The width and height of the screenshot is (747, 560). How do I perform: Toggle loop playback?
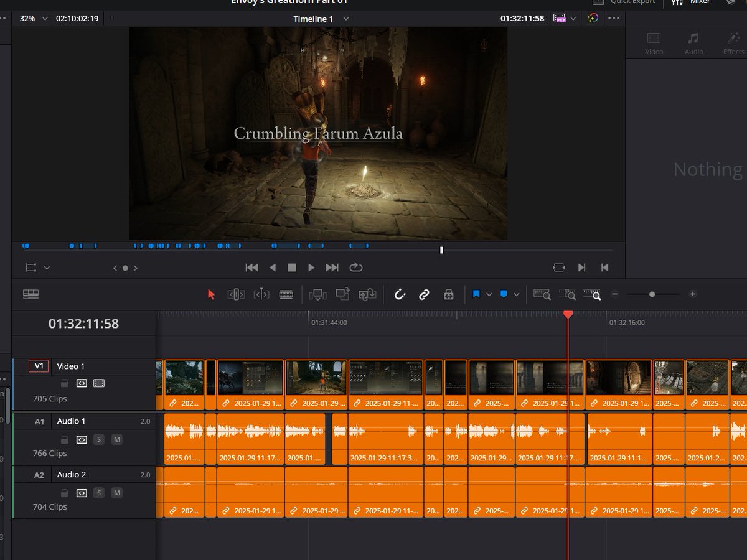(x=355, y=268)
